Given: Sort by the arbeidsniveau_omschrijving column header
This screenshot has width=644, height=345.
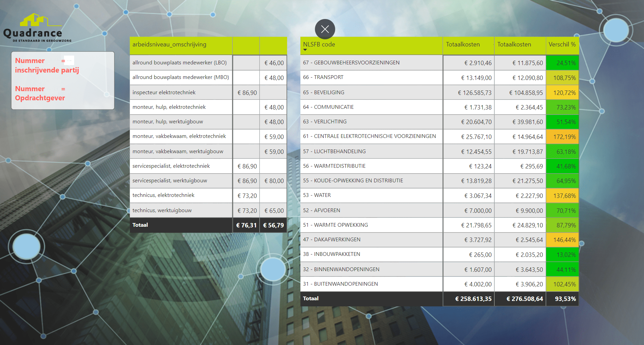Looking at the screenshot, I should 169,45.
